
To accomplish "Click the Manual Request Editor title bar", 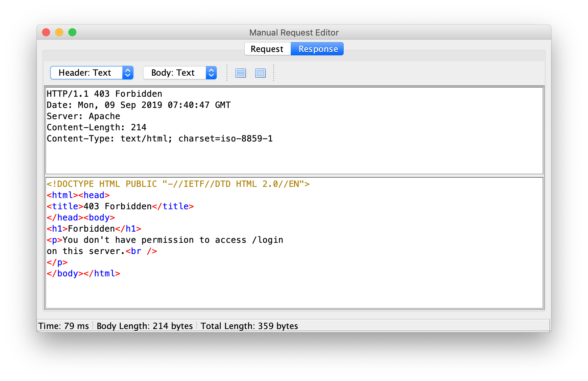I will pos(294,32).
